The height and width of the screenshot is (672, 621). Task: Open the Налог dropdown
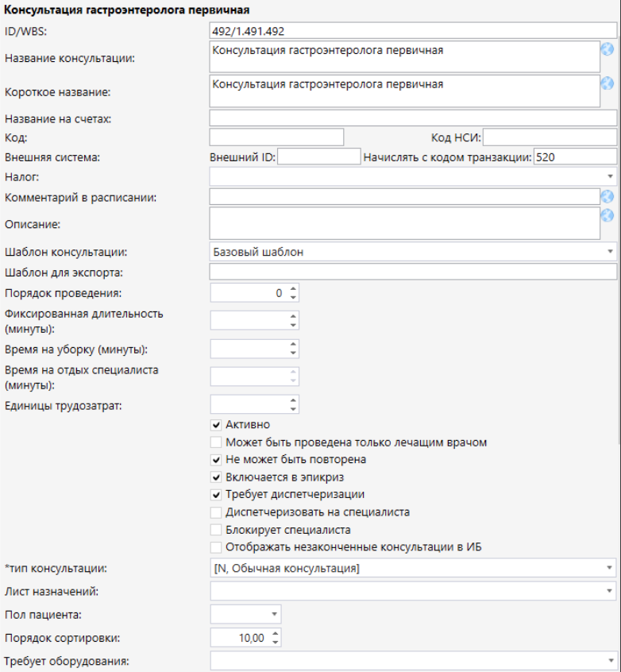click(x=610, y=176)
